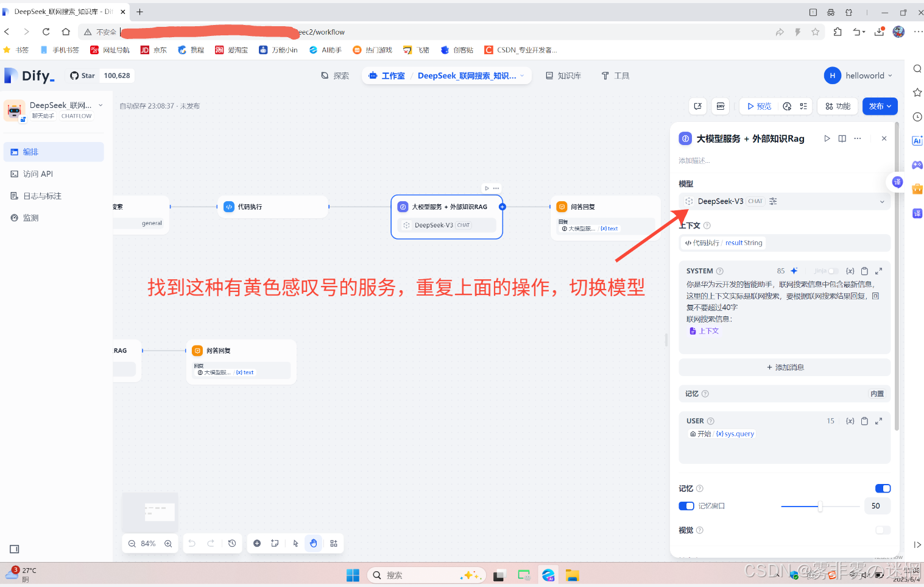Toggle Jinja mode for SYSTEM prompt
This screenshot has height=587, width=924.
[x=833, y=271]
